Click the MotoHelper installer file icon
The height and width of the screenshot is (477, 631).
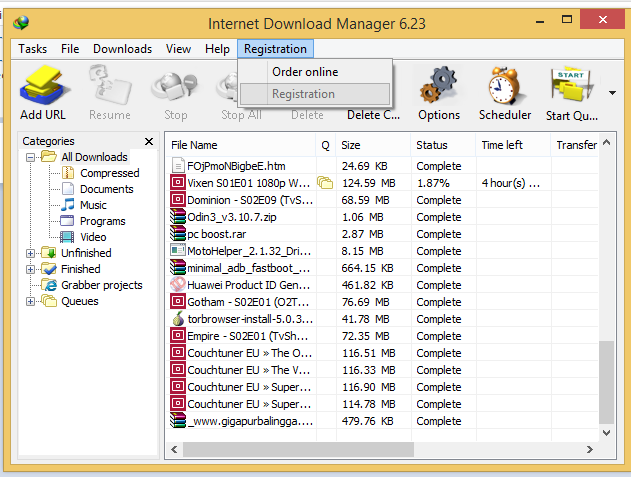[177, 250]
